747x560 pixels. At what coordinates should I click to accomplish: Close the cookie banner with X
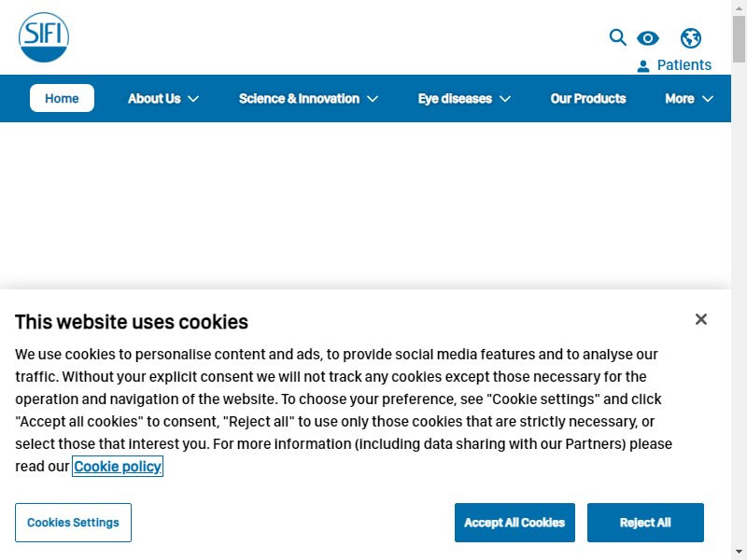[x=701, y=319]
